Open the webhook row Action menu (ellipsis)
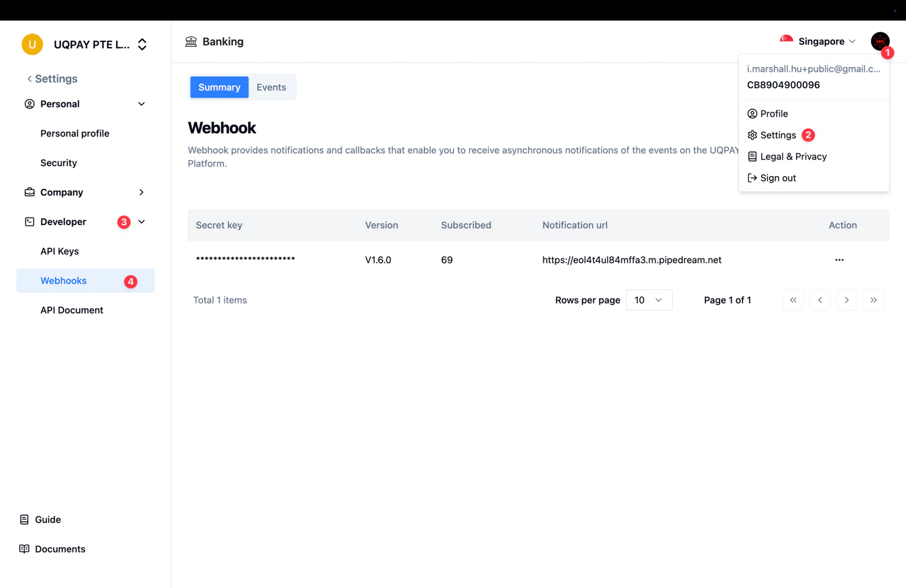This screenshot has height=588, width=906. [839, 260]
